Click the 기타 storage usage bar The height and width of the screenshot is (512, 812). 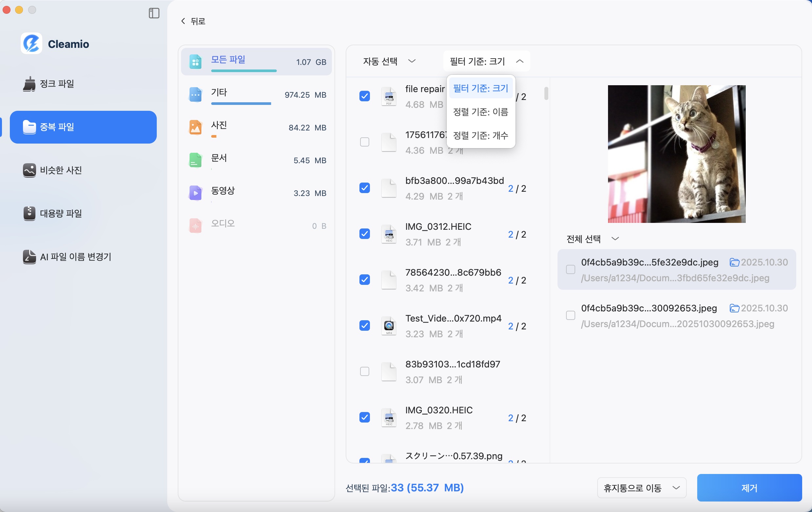241,104
